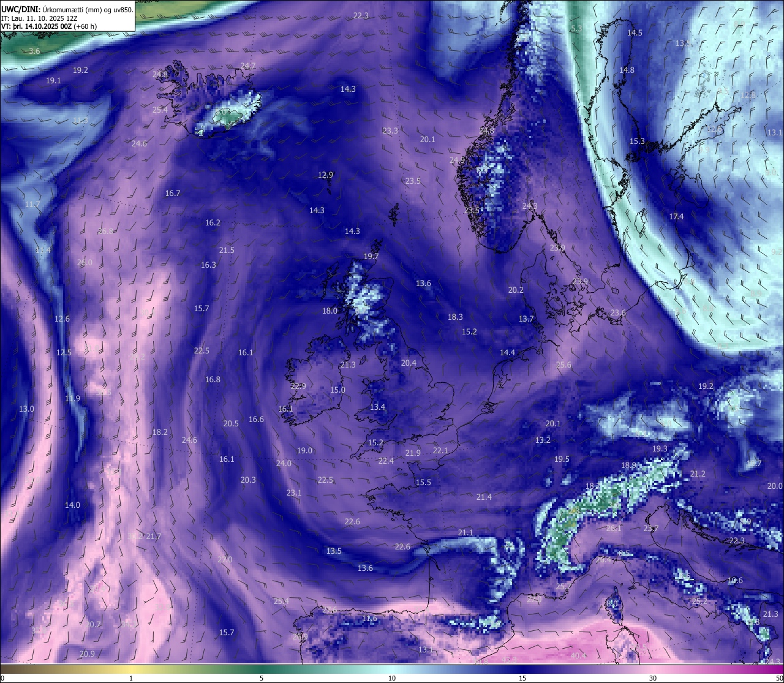Click the 21.2 map value
Viewport: 784px width, 683px height.
(698, 474)
